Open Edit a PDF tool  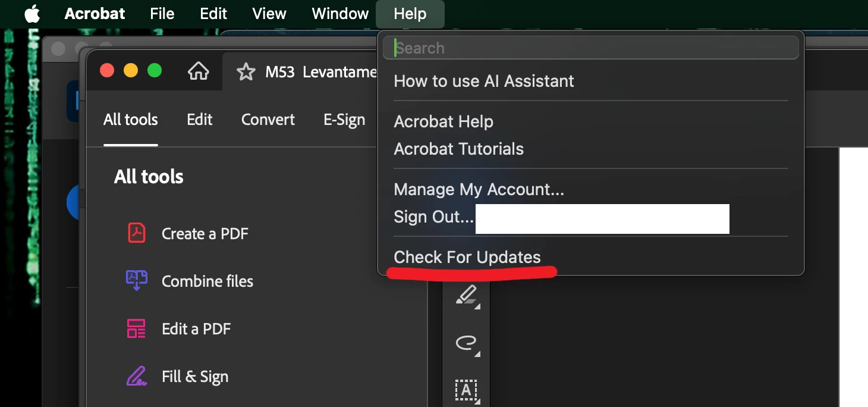click(196, 328)
